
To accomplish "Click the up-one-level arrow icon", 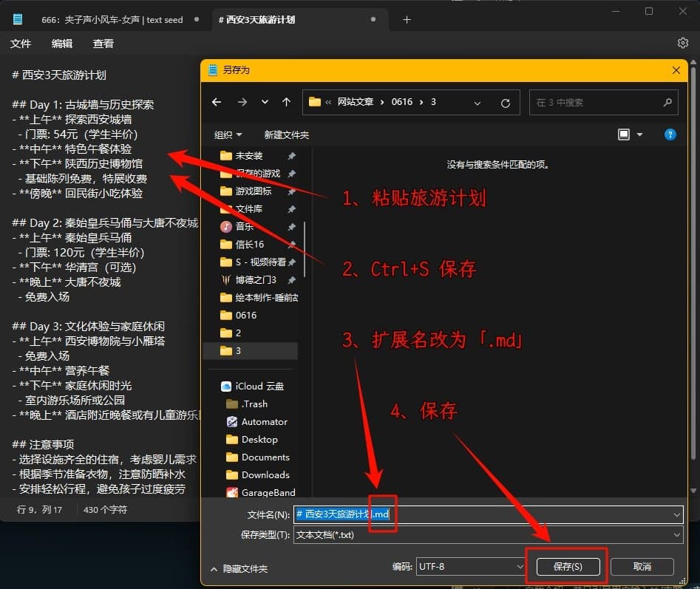I will [x=287, y=102].
